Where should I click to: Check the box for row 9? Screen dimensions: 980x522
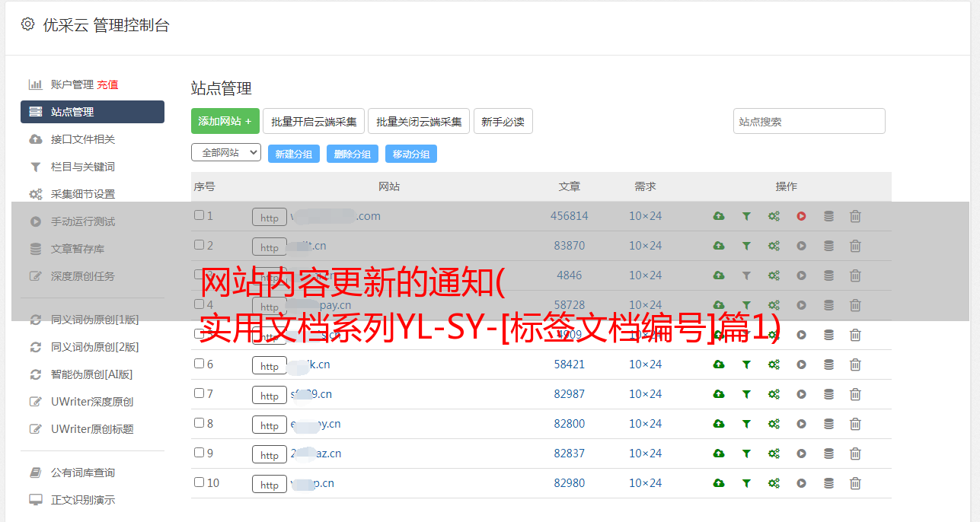199,453
